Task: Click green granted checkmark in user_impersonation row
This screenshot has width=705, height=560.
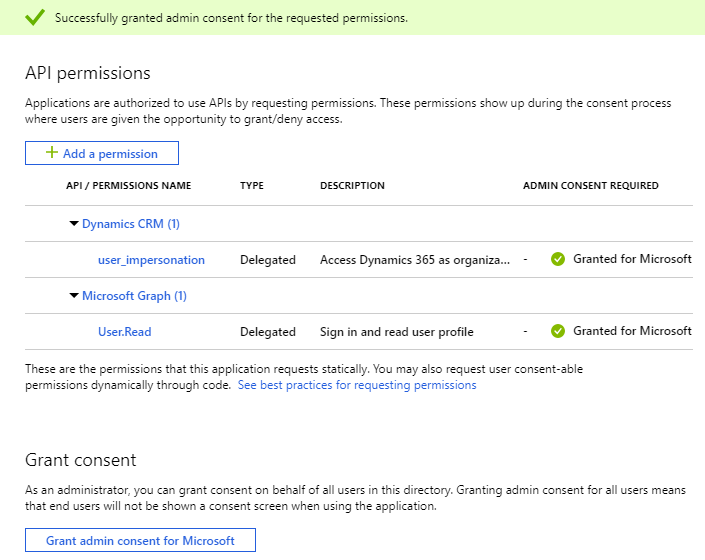Action: [x=558, y=259]
